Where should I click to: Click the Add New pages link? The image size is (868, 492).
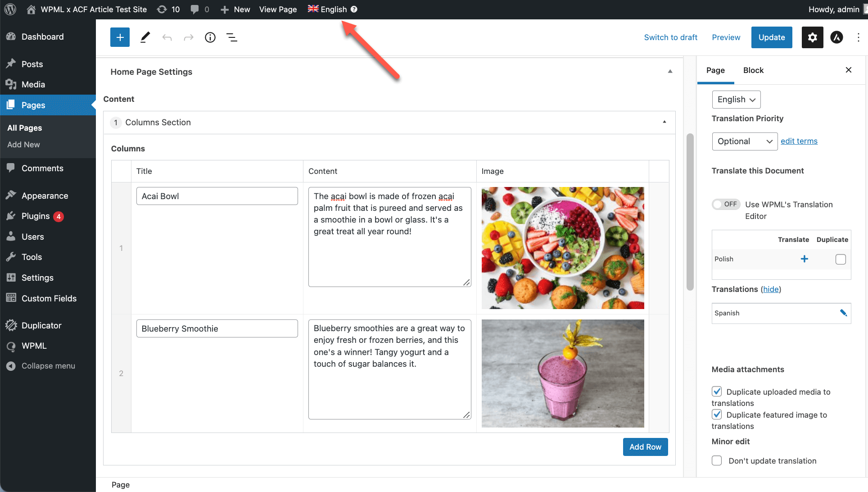pyautogui.click(x=23, y=145)
